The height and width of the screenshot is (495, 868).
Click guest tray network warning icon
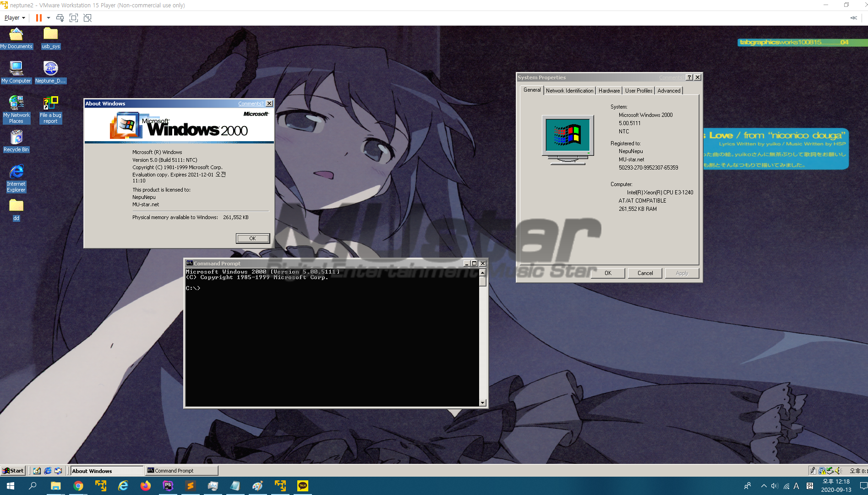click(x=823, y=471)
